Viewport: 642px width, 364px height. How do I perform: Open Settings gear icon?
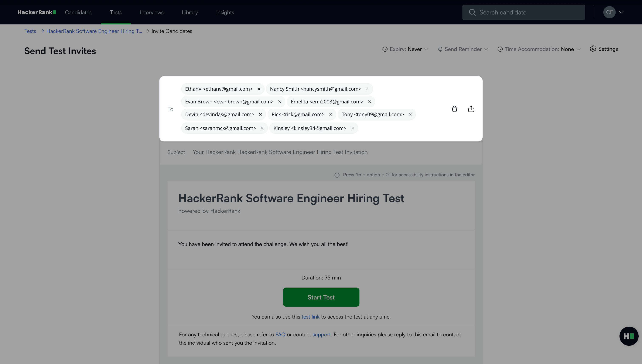point(604,49)
